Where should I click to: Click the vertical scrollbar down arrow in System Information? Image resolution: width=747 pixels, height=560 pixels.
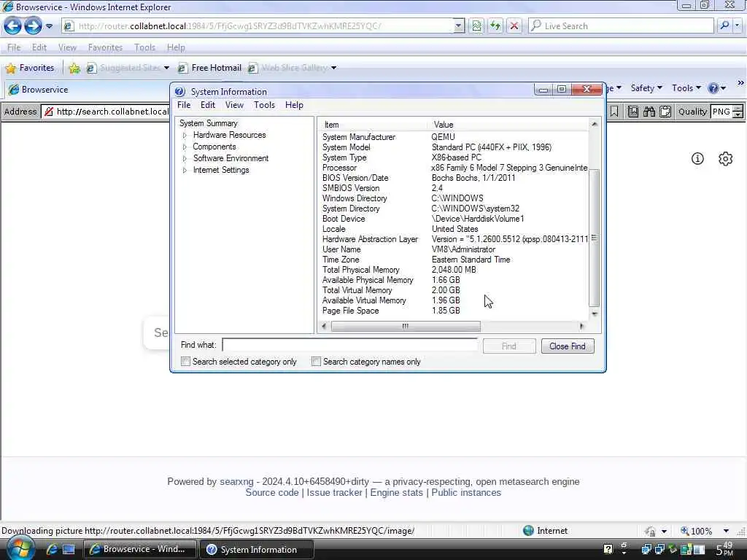click(594, 314)
